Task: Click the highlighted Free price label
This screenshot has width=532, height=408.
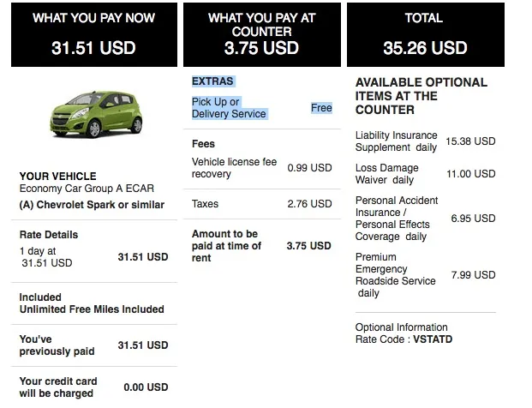Action: (x=321, y=108)
